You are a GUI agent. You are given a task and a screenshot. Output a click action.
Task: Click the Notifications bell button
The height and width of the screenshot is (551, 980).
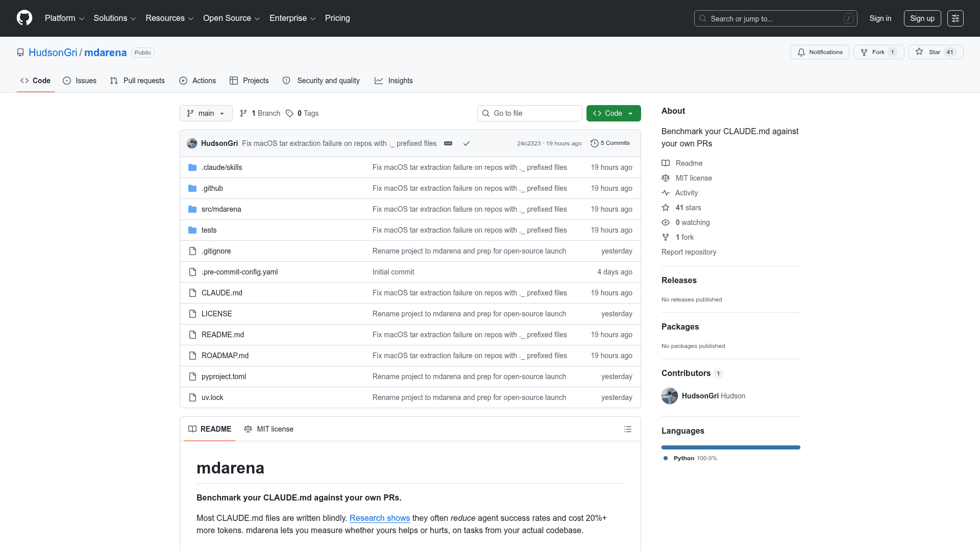(x=820, y=52)
